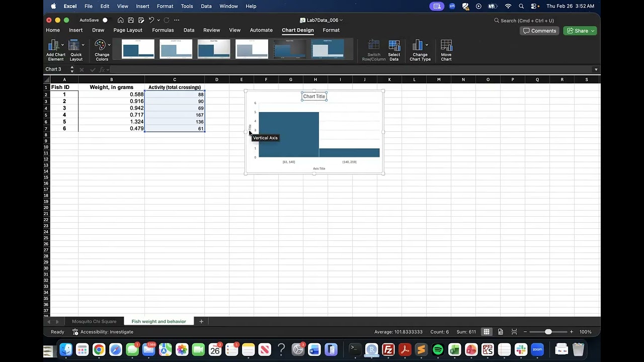Select cell with weight 1.324
The image size is (644, 362).
tap(111, 122)
